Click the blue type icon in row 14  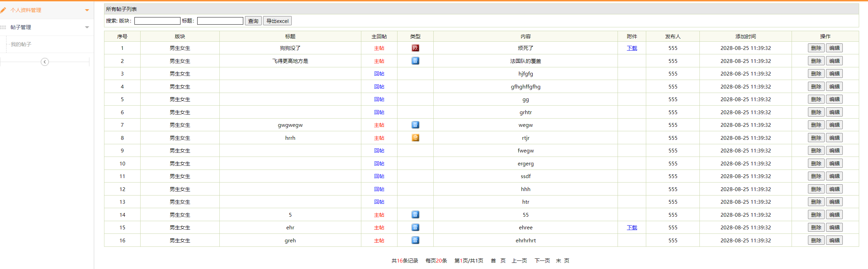point(415,215)
